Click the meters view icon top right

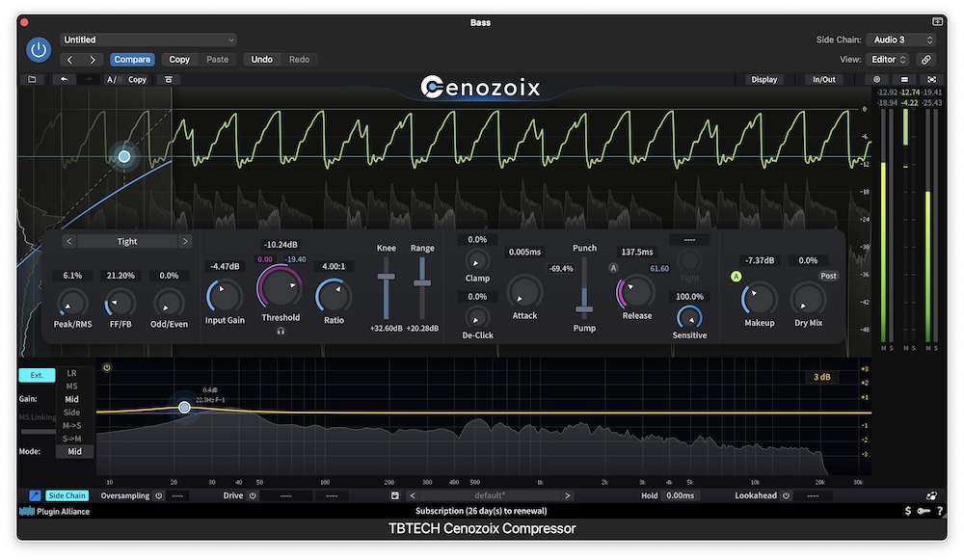point(904,79)
